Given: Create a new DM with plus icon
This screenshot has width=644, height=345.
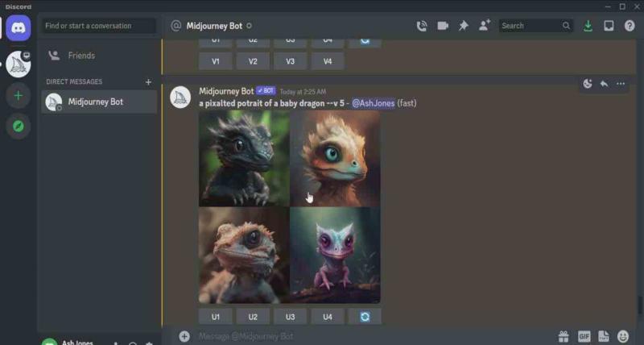Looking at the screenshot, I should (148, 81).
